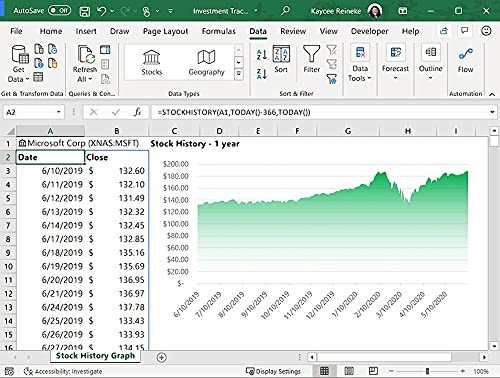
Task: Open Customize Quick Access Toolbar dropdown
Action: [170, 11]
